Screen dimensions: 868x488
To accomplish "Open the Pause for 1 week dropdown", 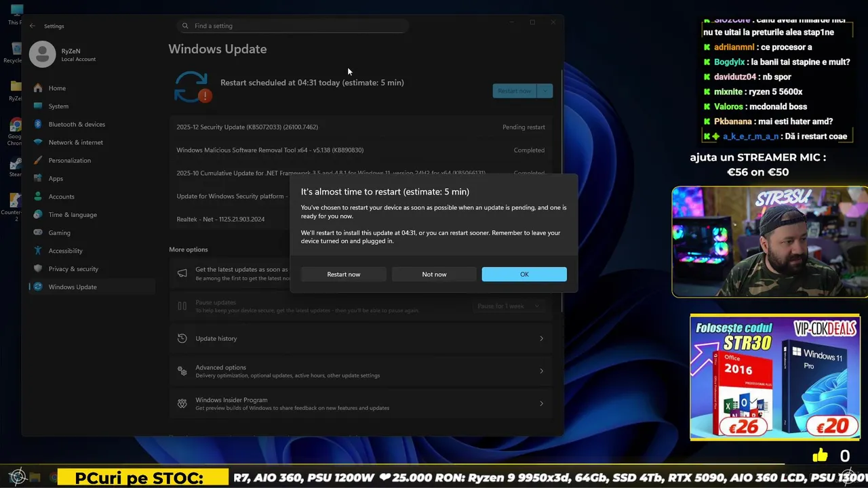I will pos(509,306).
